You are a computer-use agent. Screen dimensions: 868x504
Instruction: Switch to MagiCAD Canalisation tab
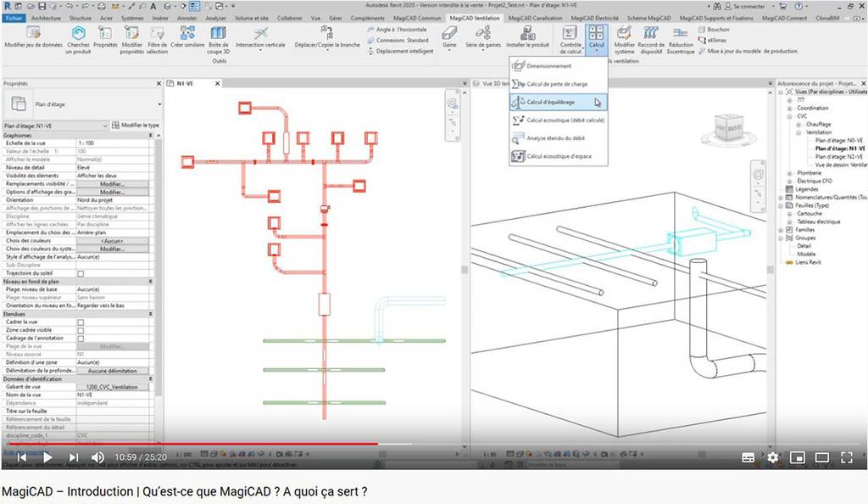(x=535, y=18)
